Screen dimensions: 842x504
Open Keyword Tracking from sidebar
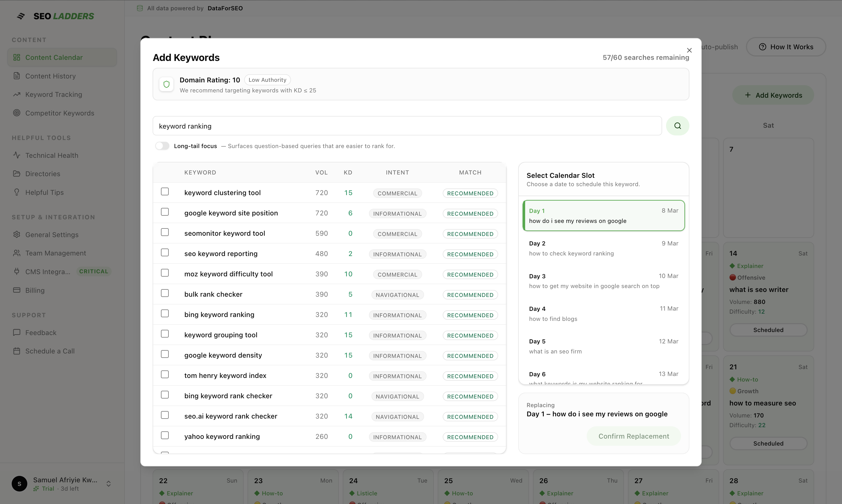53,94
